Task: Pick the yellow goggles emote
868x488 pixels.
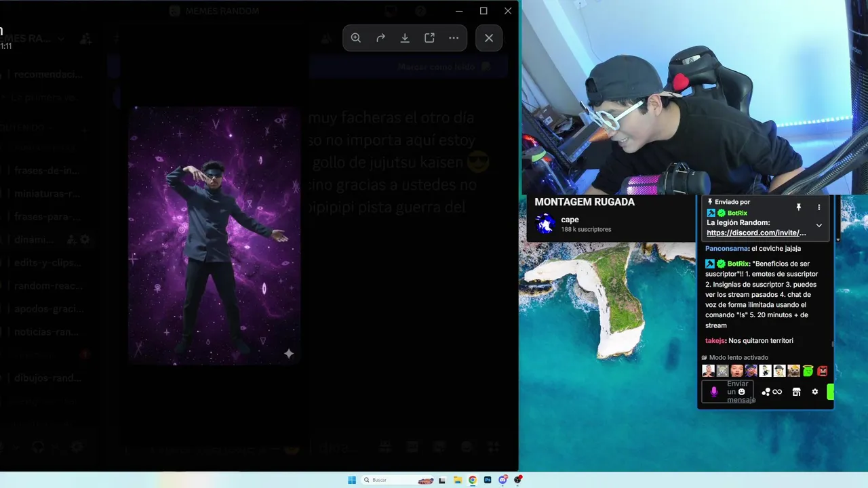Action: click(x=794, y=371)
